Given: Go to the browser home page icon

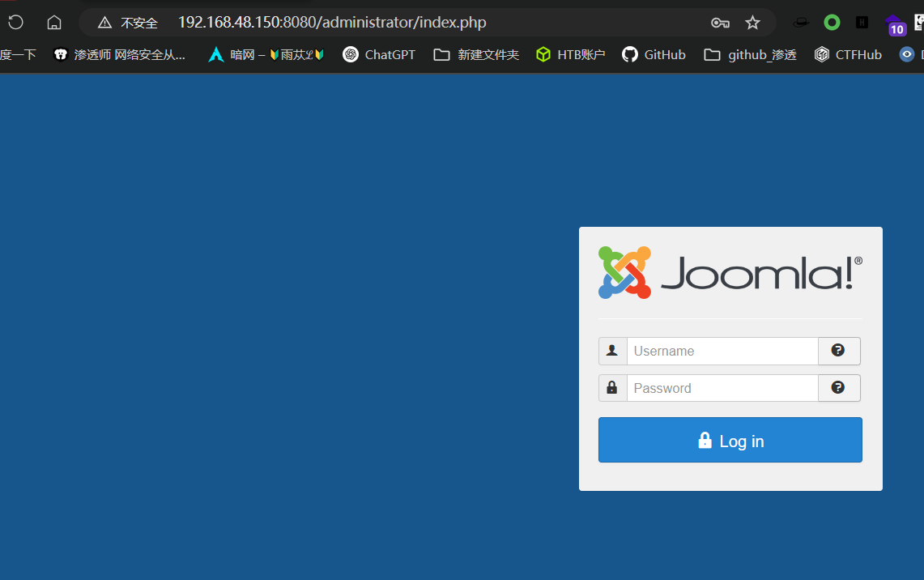Looking at the screenshot, I should click(x=54, y=23).
